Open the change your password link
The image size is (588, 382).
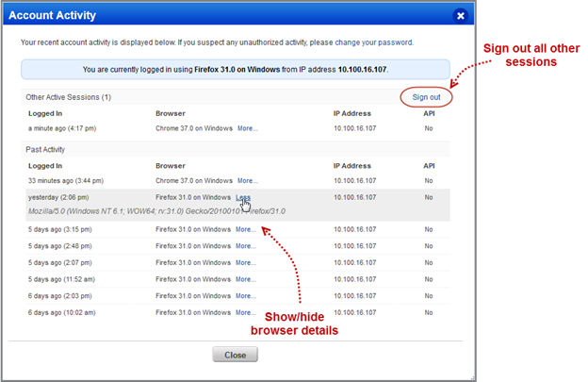(x=373, y=42)
